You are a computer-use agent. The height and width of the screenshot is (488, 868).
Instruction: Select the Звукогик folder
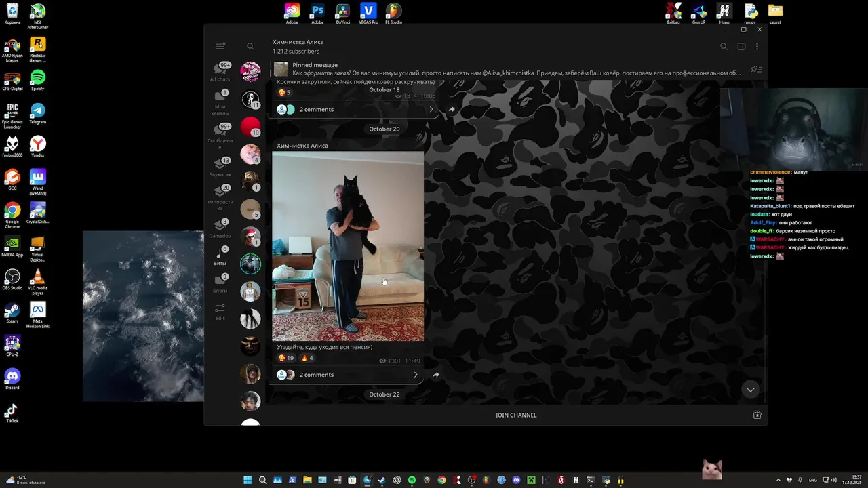click(220, 167)
